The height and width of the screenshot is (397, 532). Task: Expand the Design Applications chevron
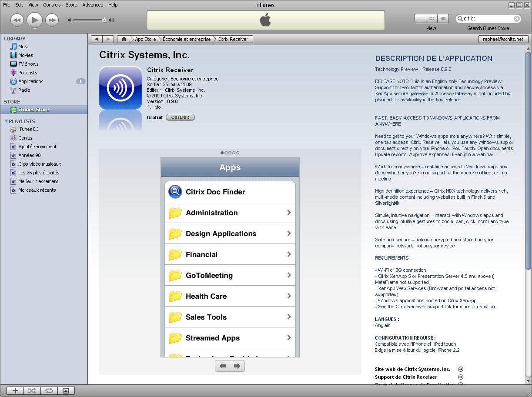pyautogui.click(x=289, y=233)
